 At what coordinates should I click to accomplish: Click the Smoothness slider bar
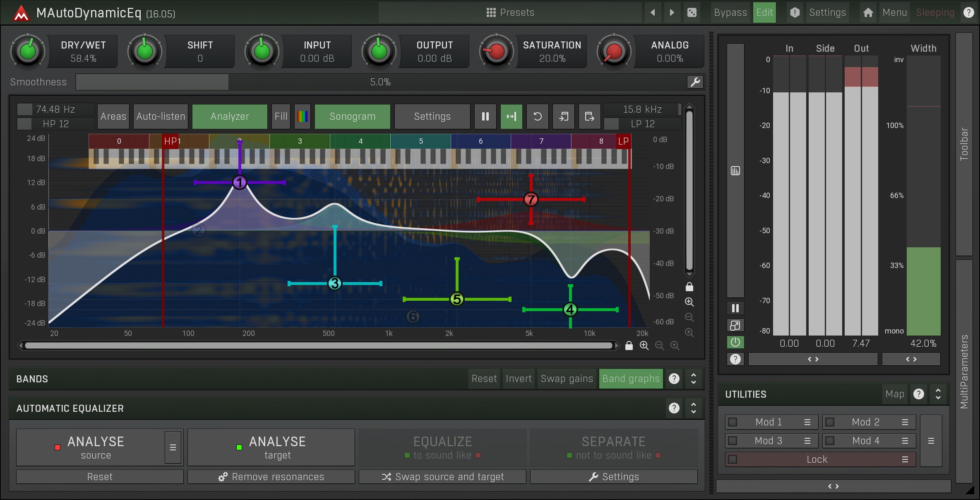click(381, 82)
